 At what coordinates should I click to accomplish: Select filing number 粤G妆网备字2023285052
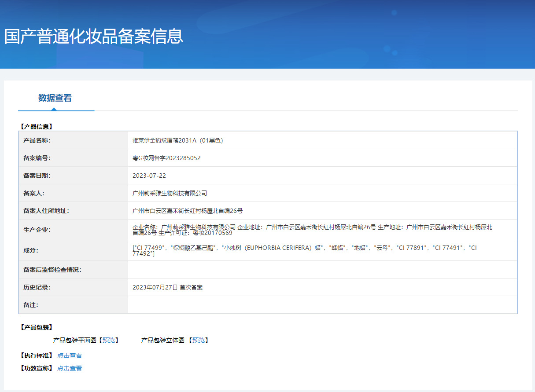point(166,158)
